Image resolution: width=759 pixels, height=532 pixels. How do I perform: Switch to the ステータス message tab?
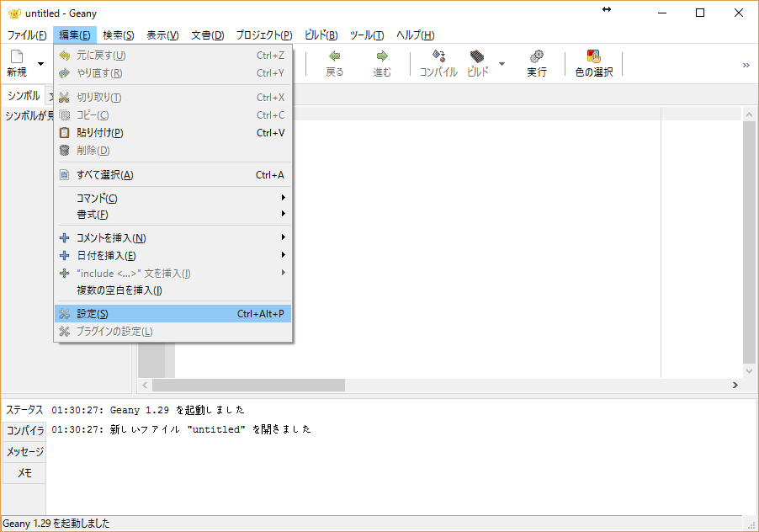pos(24,410)
